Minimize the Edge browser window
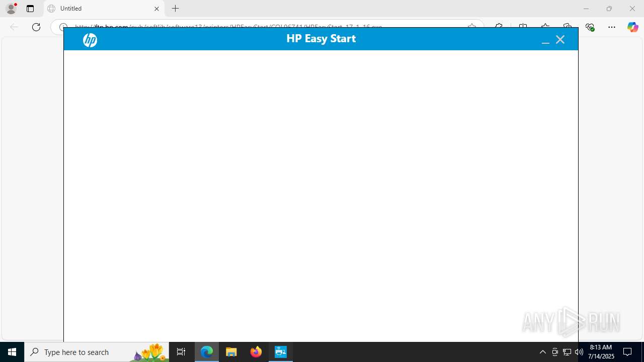 pyautogui.click(x=586, y=9)
